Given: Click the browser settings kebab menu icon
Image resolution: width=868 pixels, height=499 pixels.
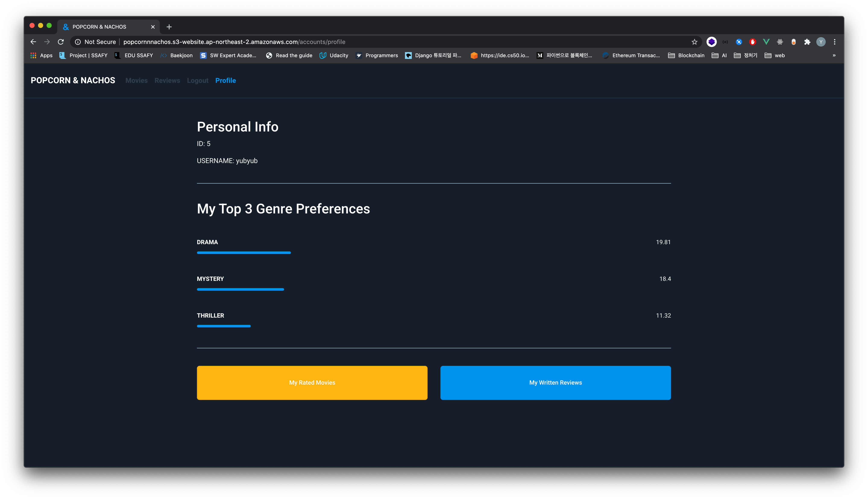Looking at the screenshot, I should pos(835,42).
